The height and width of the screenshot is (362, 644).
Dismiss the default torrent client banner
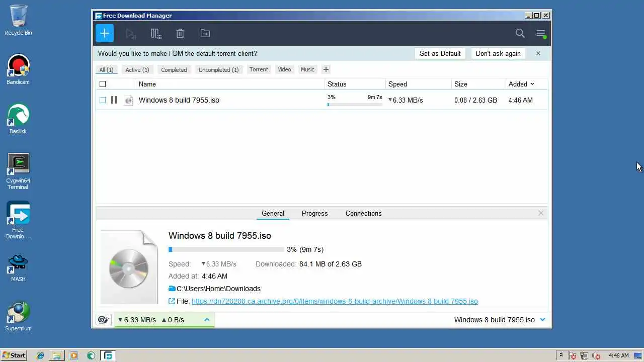(538, 53)
